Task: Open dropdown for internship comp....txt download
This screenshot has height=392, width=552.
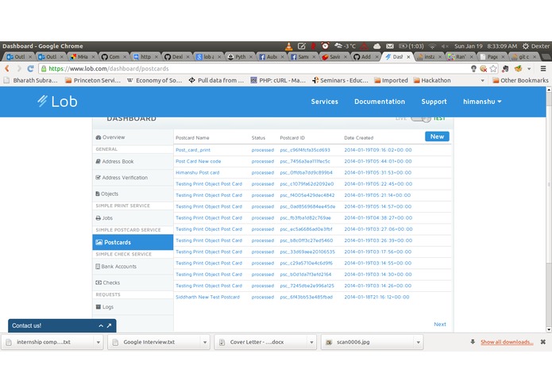Action: click(x=98, y=342)
